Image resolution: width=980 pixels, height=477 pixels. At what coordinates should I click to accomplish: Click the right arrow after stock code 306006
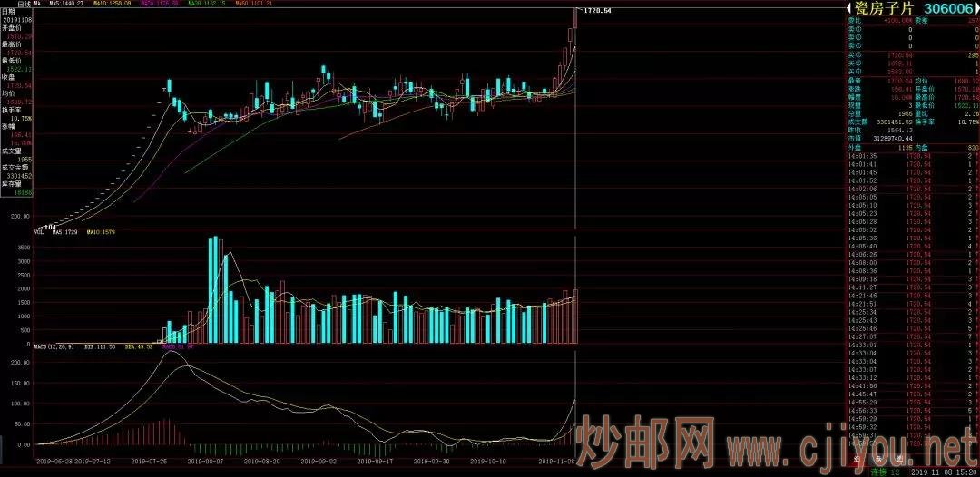pos(975,7)
